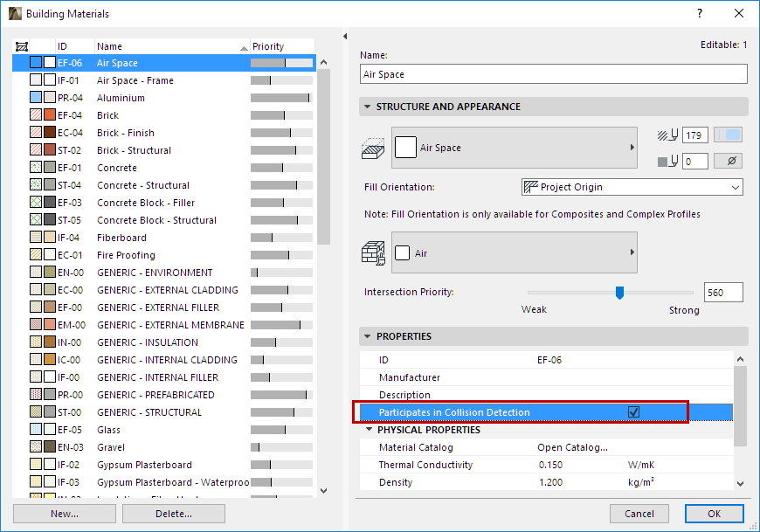Click the ID property value EF-06
760x532 pixels.
tap(549, 360)
